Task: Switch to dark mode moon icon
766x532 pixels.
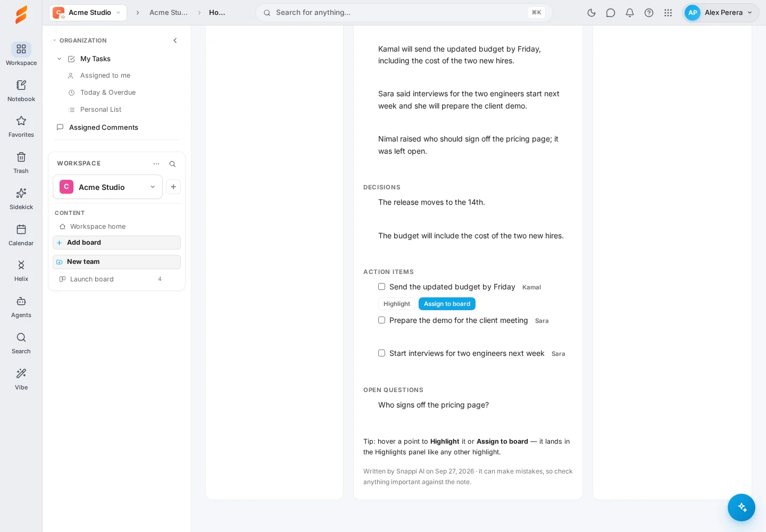Action: (x=592, y=13)
